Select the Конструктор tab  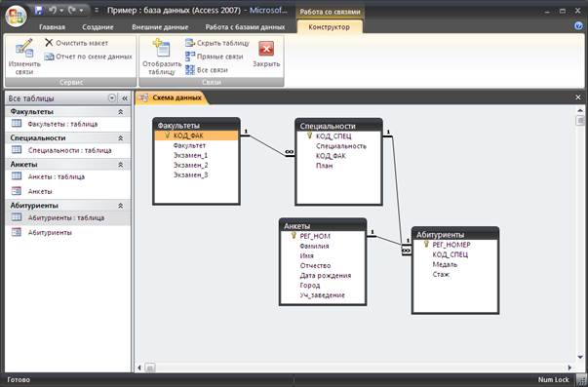pyautogui.click(x=330, y=27)
